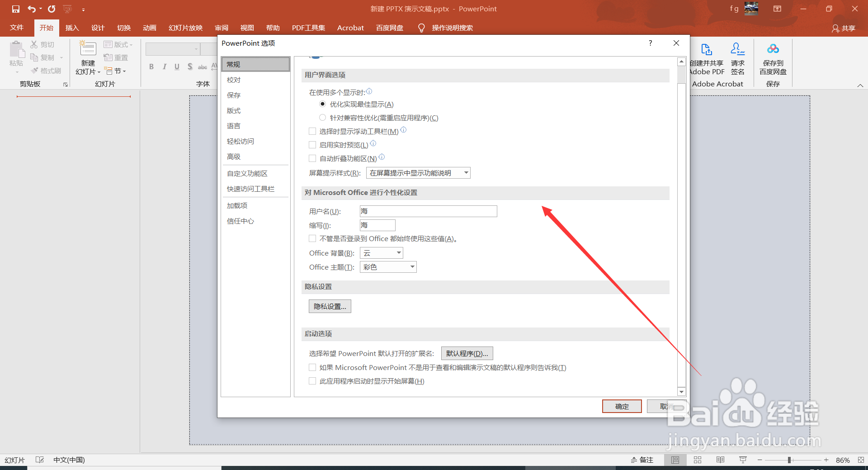Click in the Initials (缩写) input field

[x=377, y=225]
